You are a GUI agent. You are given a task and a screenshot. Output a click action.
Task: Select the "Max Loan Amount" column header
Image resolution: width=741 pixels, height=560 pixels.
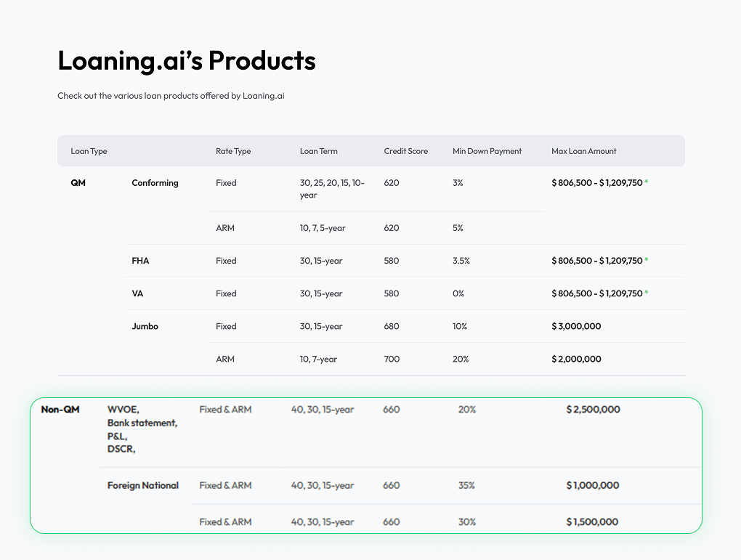[x=584, y=151]
